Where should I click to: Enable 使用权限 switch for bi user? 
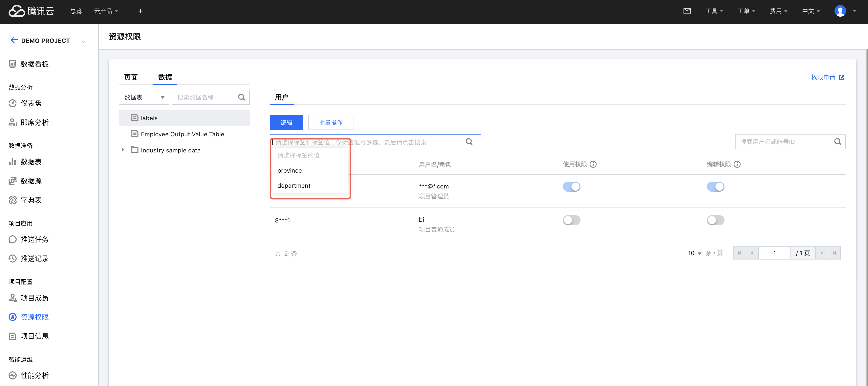point(571,220)
